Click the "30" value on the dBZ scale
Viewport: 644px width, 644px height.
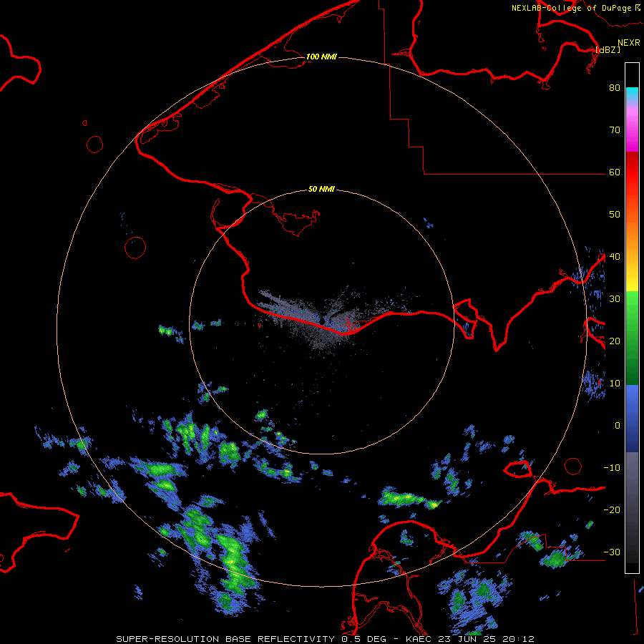(x=615, y=299)
